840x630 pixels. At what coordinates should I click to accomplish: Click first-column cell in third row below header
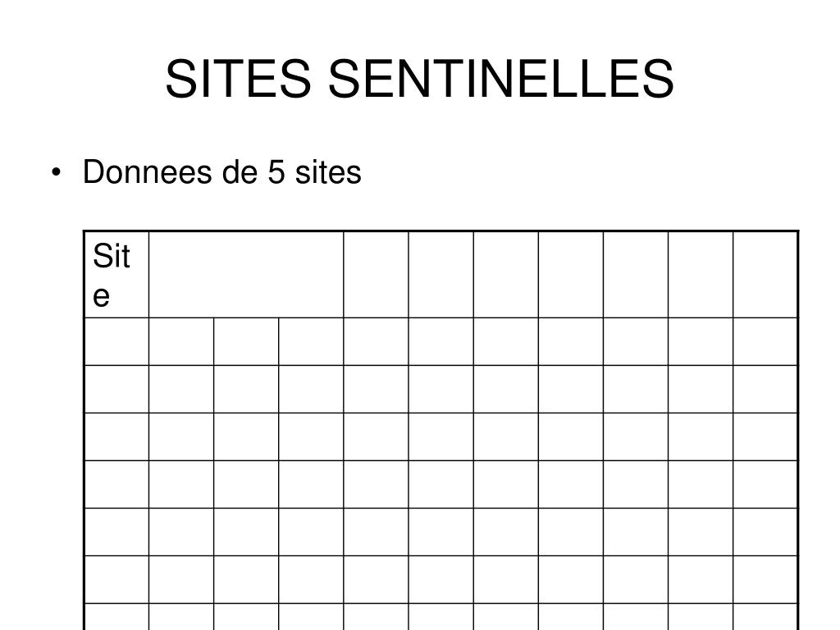coord(116,436)
